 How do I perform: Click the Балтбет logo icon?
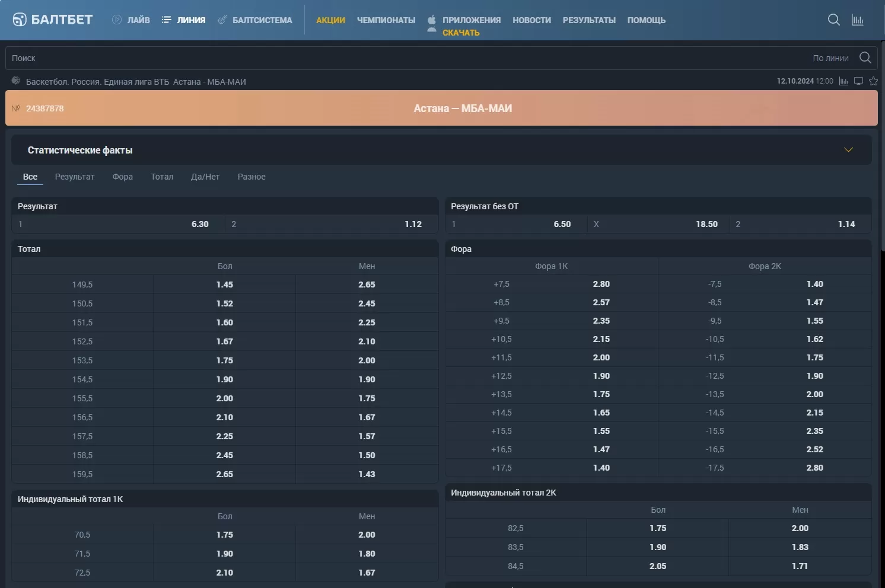point(20,20)
